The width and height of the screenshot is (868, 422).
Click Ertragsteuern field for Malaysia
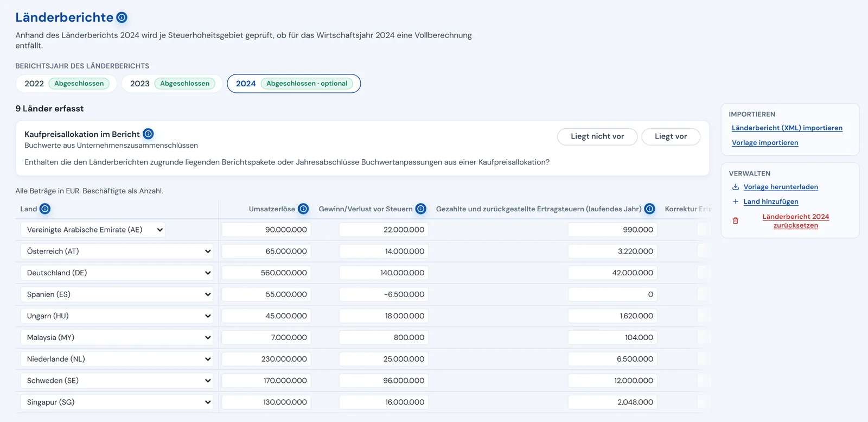click(613, 337)
